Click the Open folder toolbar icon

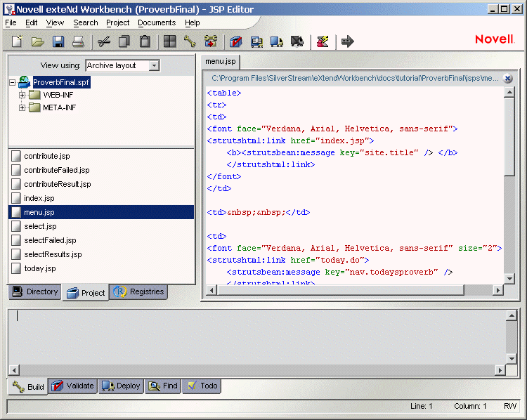[37, 42]
